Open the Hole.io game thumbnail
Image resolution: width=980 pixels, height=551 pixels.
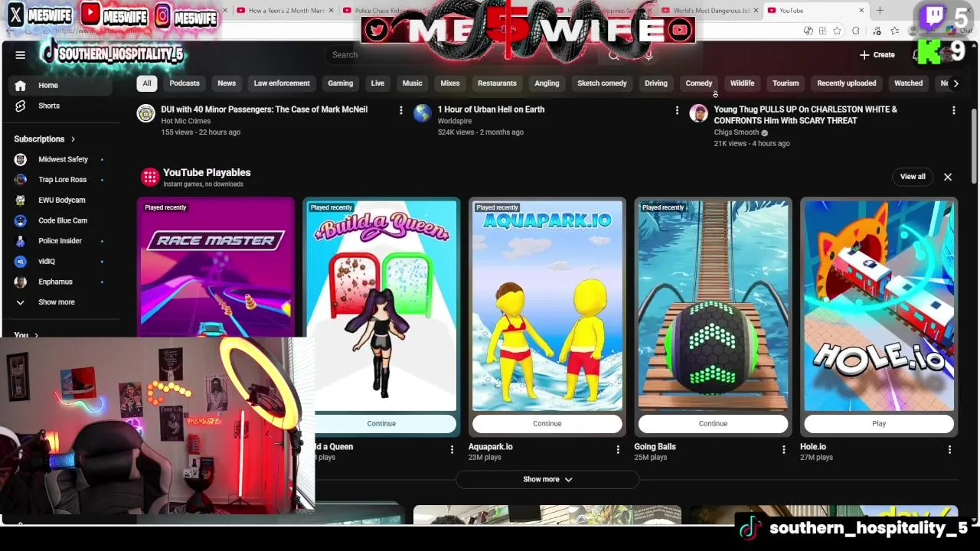(879, 305)
